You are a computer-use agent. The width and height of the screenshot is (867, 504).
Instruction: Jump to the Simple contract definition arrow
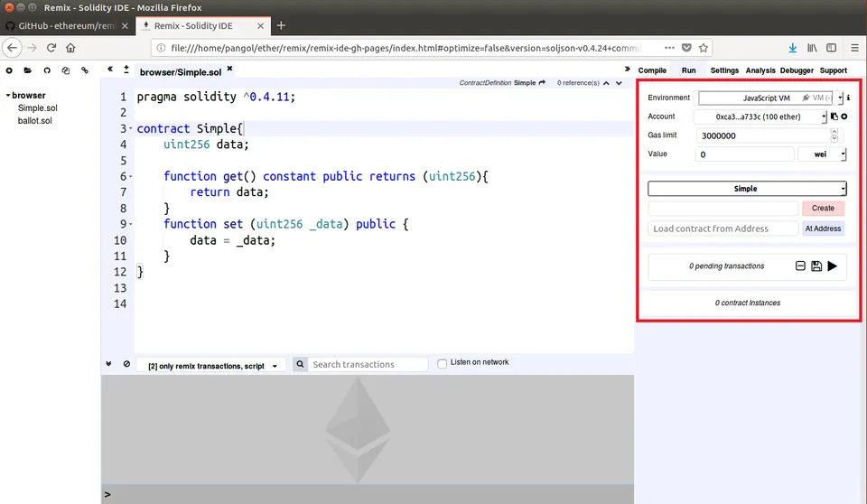[542, 82]
